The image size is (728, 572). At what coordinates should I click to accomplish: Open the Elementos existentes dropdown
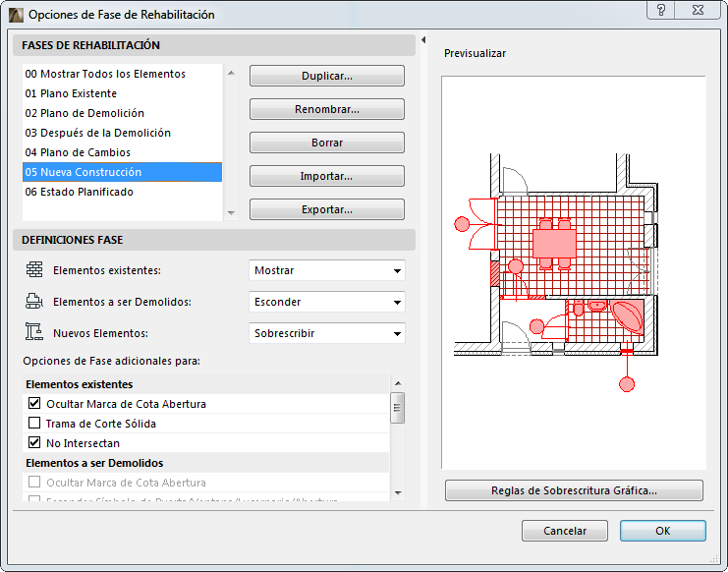pyautogui.click(x=327, y=270)
